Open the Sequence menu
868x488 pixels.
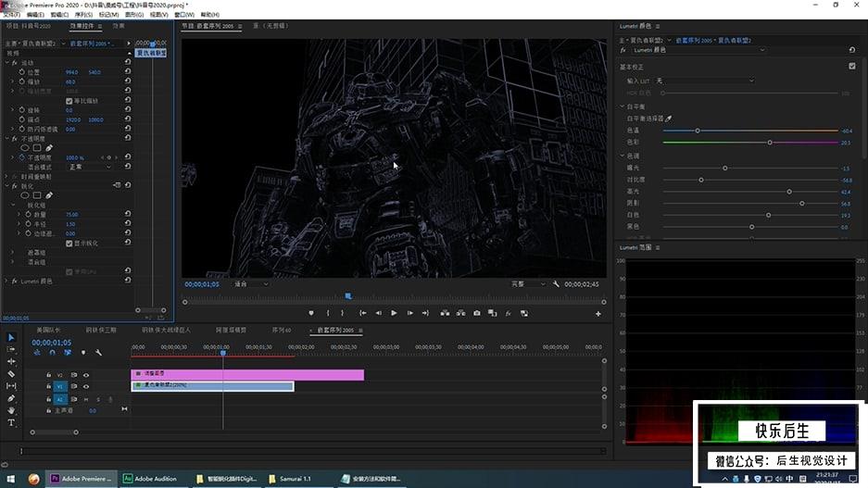point(83,15)
